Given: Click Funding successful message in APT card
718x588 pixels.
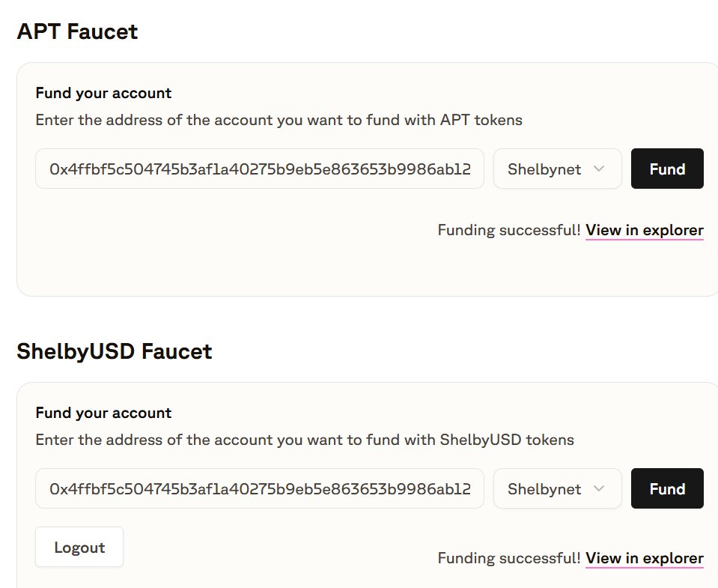Looking at the screenshot, I should [508, 230].
